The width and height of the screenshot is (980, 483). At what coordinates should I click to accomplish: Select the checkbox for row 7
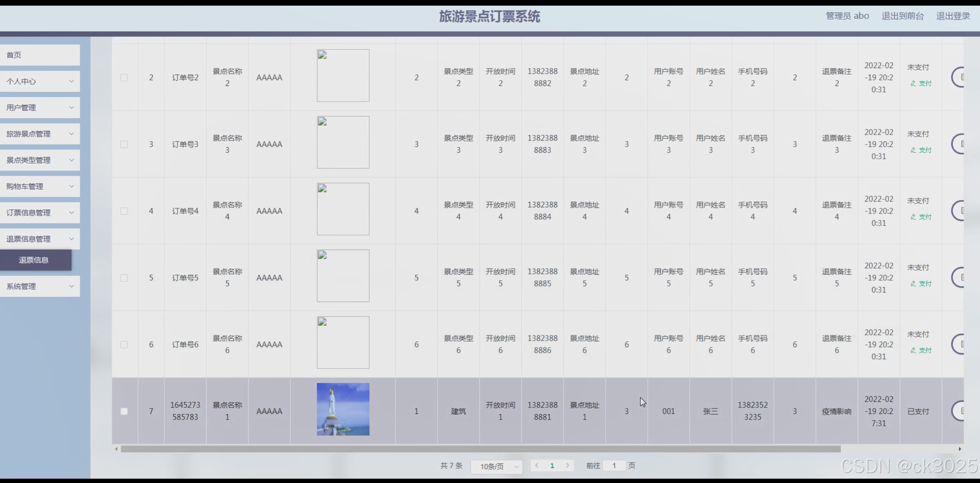124,411
